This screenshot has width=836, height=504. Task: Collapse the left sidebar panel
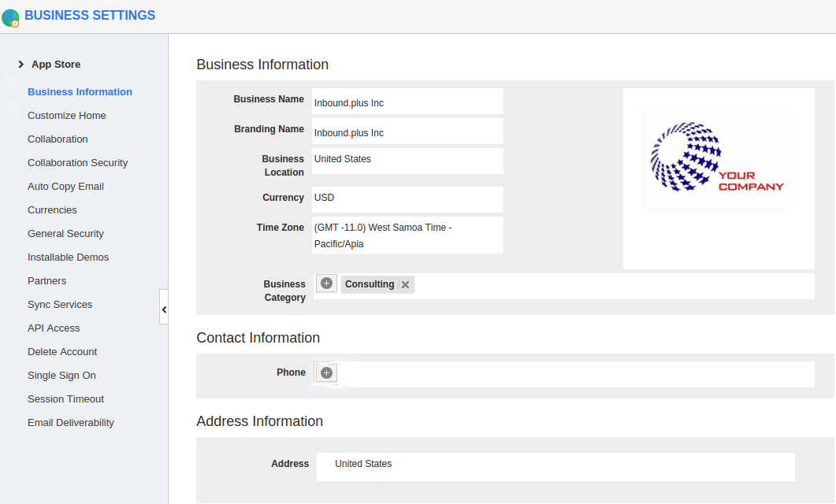[x=164, y=309]
